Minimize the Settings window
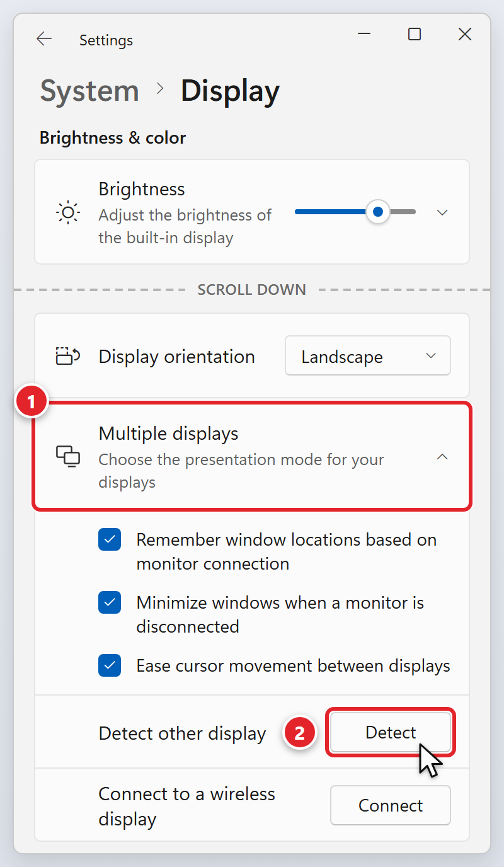 pos(364,34)
